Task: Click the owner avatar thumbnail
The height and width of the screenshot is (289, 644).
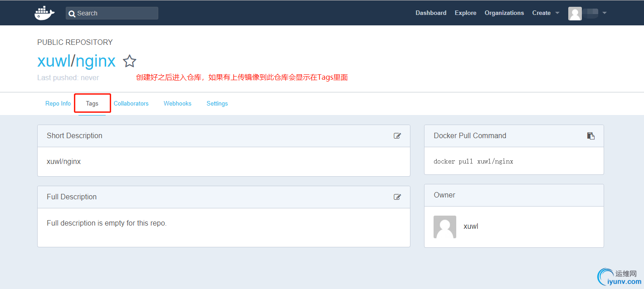Action: (445, 227)
